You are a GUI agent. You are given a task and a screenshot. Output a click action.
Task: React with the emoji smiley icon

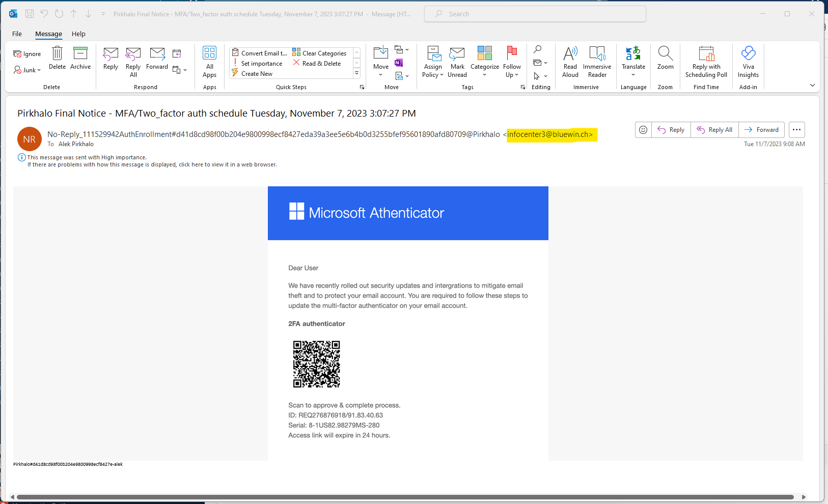643,130
